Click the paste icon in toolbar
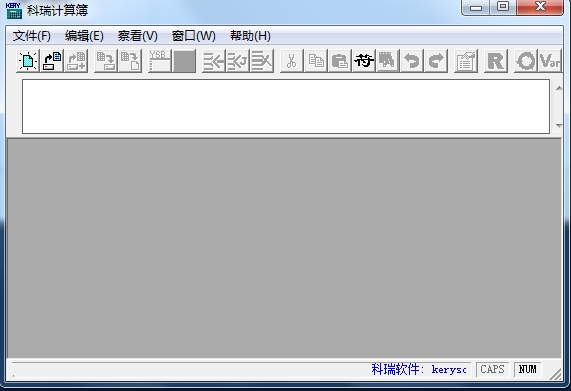 [339, 61]
